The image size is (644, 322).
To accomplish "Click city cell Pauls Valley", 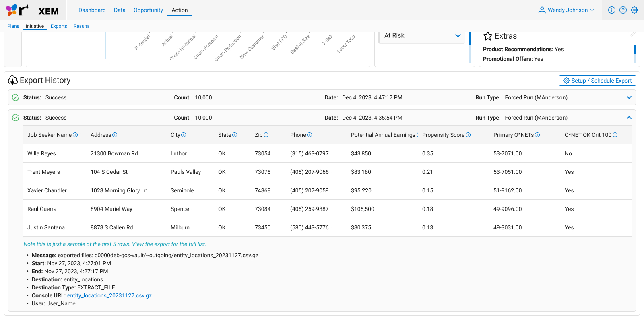I will tap(186, 172).
